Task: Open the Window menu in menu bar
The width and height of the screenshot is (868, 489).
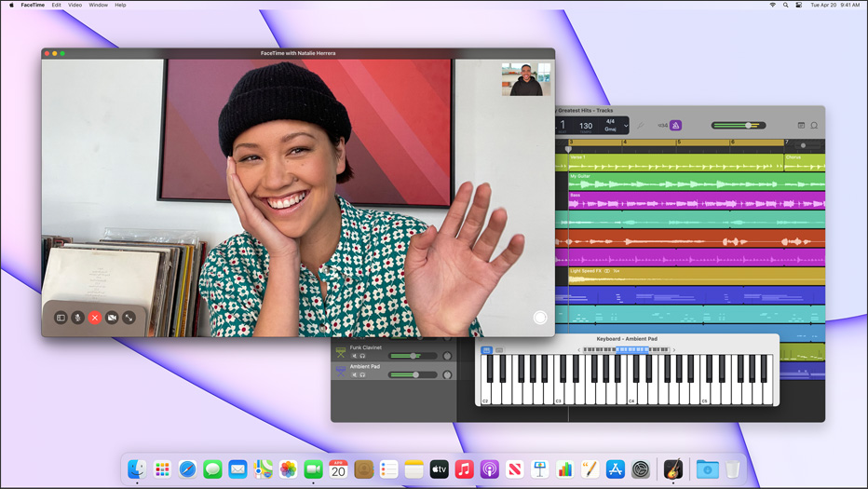Action: click(98, 5)
